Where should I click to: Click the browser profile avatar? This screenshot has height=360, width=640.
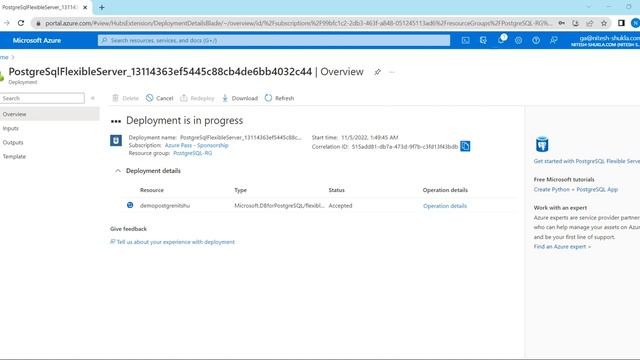click(x=635, y=23)
